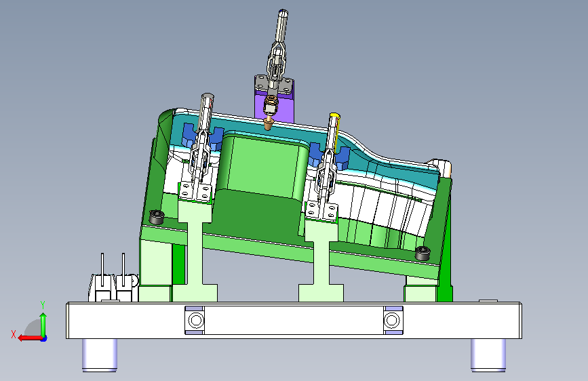Pick the right light-green I-shaped support pillar

point(321,259)
